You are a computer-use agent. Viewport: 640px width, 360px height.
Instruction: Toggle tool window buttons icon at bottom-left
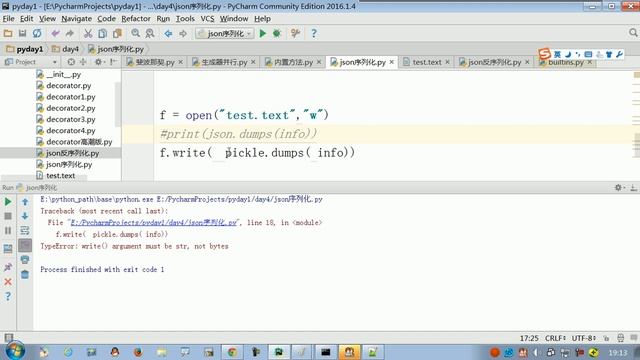point(8,338)
